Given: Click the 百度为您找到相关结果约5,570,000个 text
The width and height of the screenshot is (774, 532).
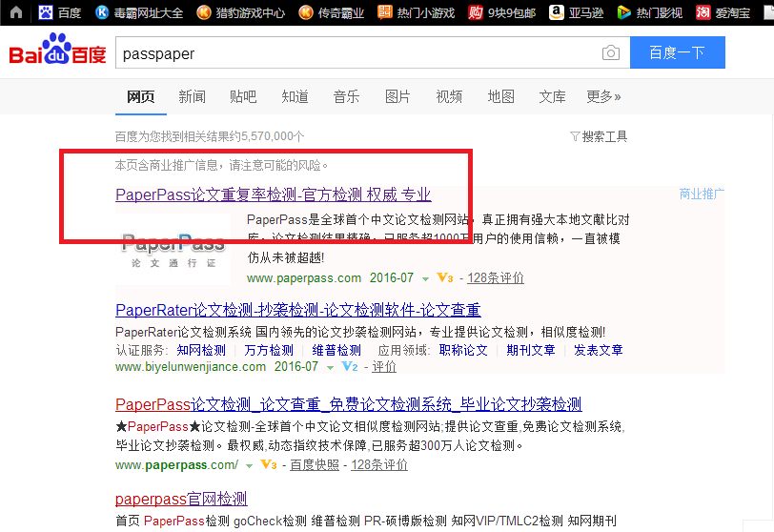Looking at the screenshot, I should [x=210, y=136].
